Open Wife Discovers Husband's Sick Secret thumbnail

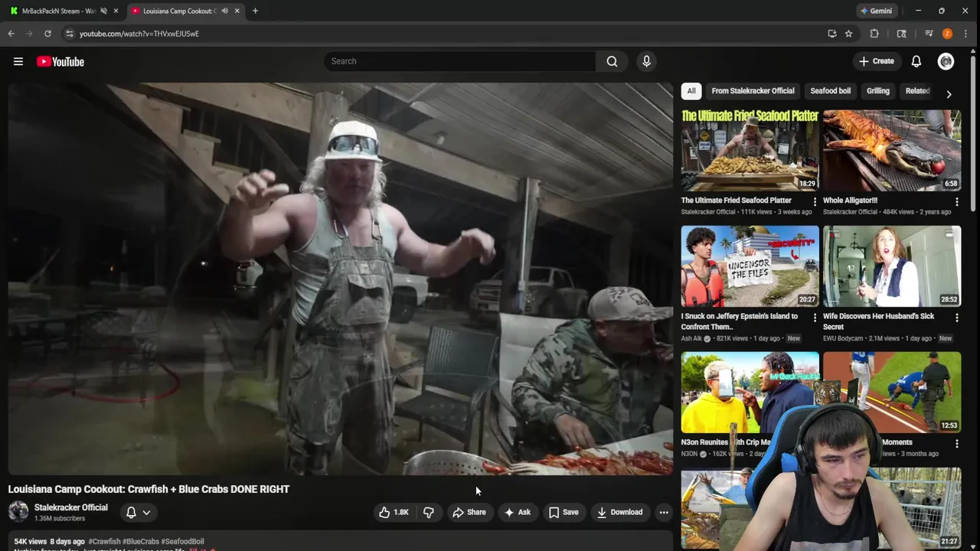892,266
